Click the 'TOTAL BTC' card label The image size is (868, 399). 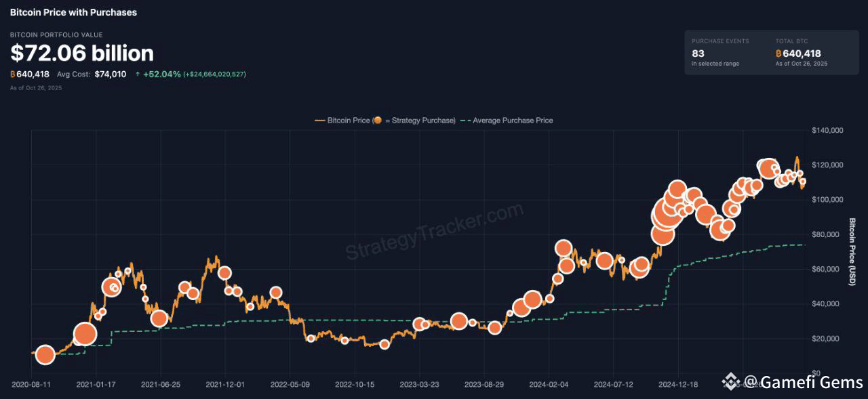[x=792, y=41]
